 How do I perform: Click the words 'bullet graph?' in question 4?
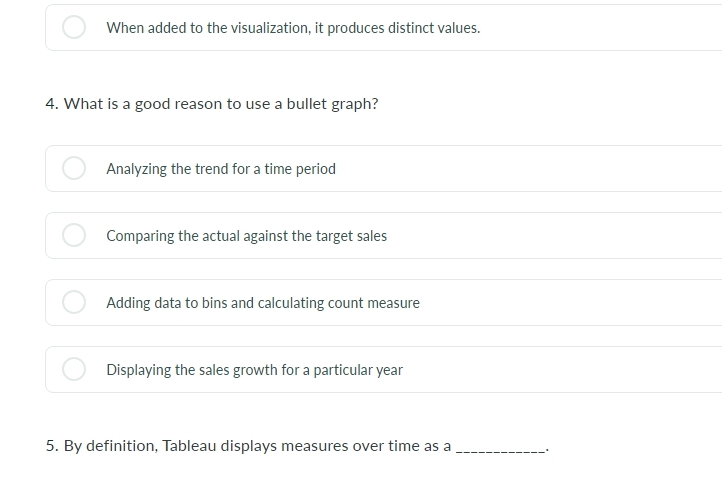point(332,104)
